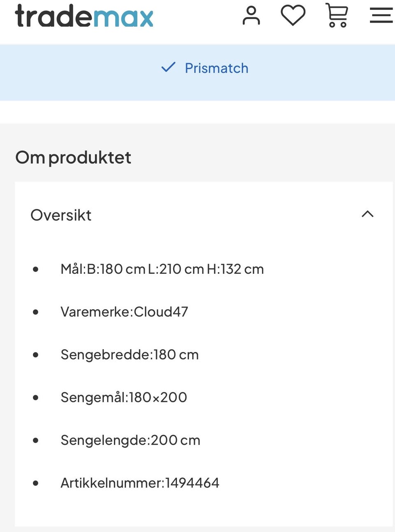Click the Artikkelnummer 1494464 entry
395x532 pixels.
(140, 483)
